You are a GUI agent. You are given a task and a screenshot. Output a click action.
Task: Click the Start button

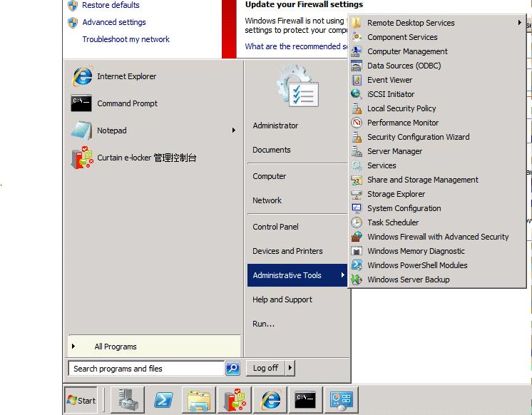(81, 400)
